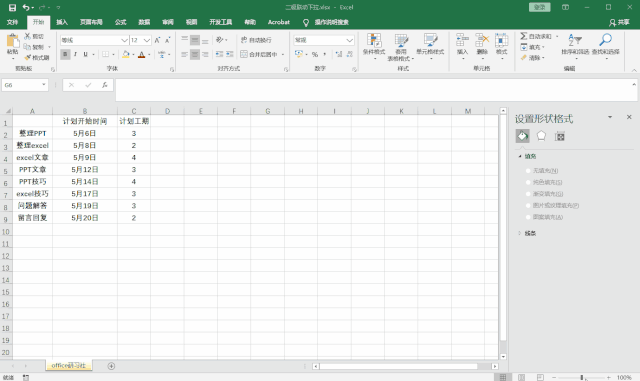Screen dimensions: 640x381
Task: Click the Italic formatting icon
Action: tap(76, 54)
